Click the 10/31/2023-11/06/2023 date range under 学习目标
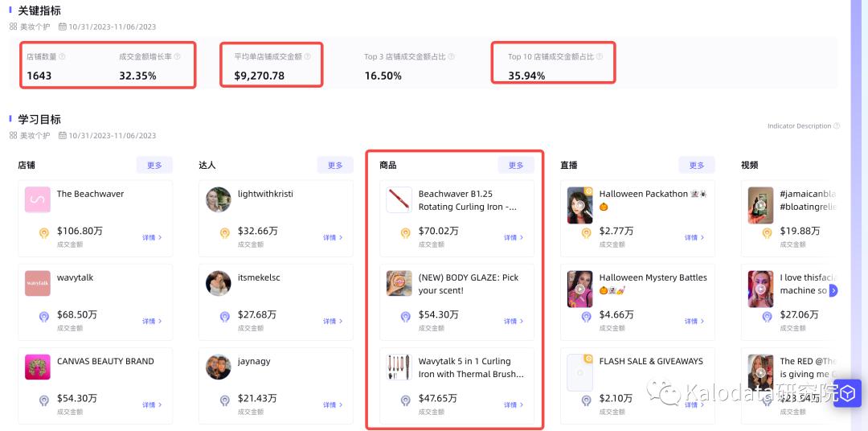868x431 pixels. [x=113, y=135]
